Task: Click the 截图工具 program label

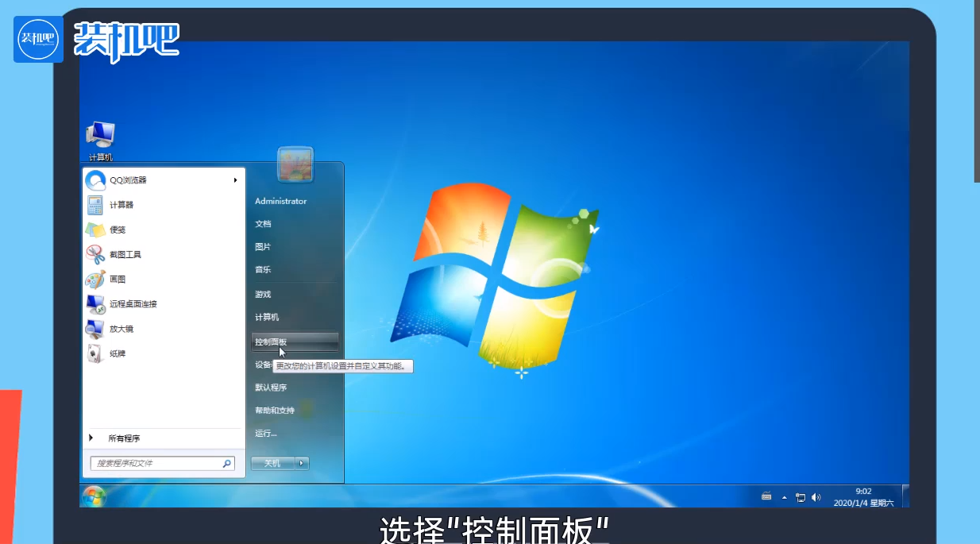Action: [125, 254]
